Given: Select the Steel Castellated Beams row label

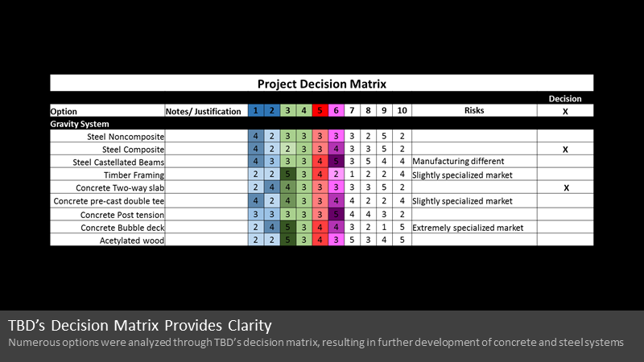Looking at the screenshot, I should (x=118, y=162).
